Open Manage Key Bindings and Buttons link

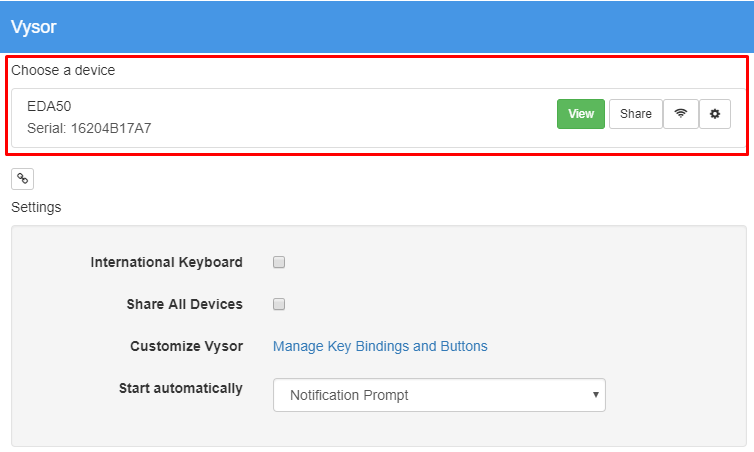click(x=380, y=346)
